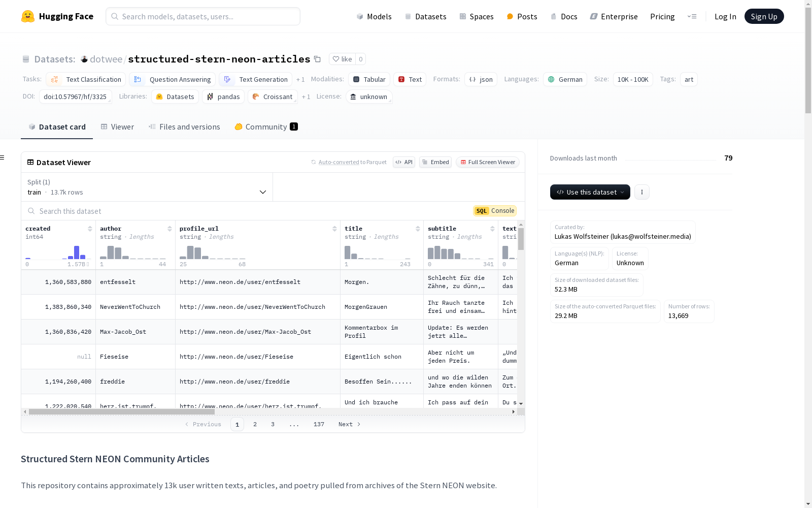Viewport: 812px width, 508px height.
Task: Expand additional libraries +1
Action: [306, 97]
